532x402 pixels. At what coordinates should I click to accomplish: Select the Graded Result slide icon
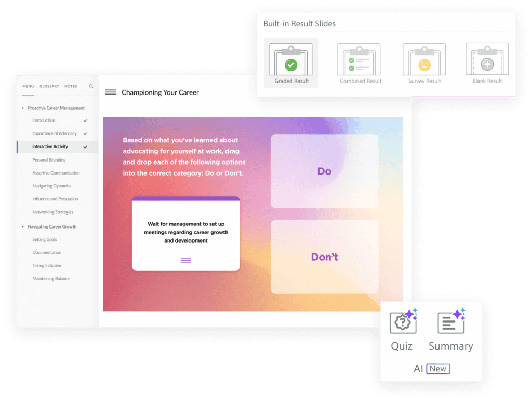click(x=291, y=59)
